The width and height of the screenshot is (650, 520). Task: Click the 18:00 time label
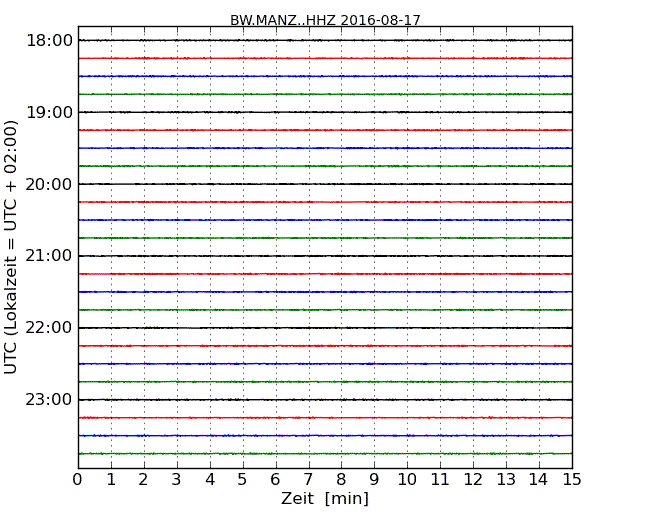49,41
